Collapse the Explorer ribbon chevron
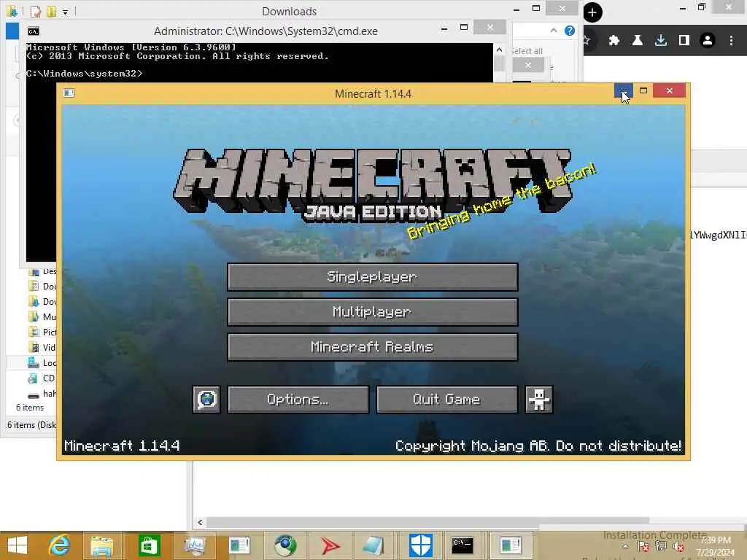The width and height of the screenshot is (747, 560). (553, 31)
